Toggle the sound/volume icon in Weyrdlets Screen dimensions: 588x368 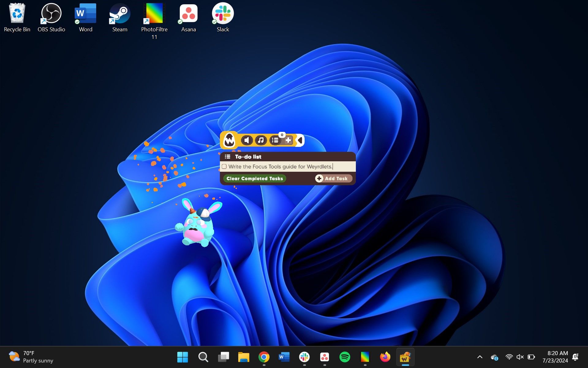point(246,140)
